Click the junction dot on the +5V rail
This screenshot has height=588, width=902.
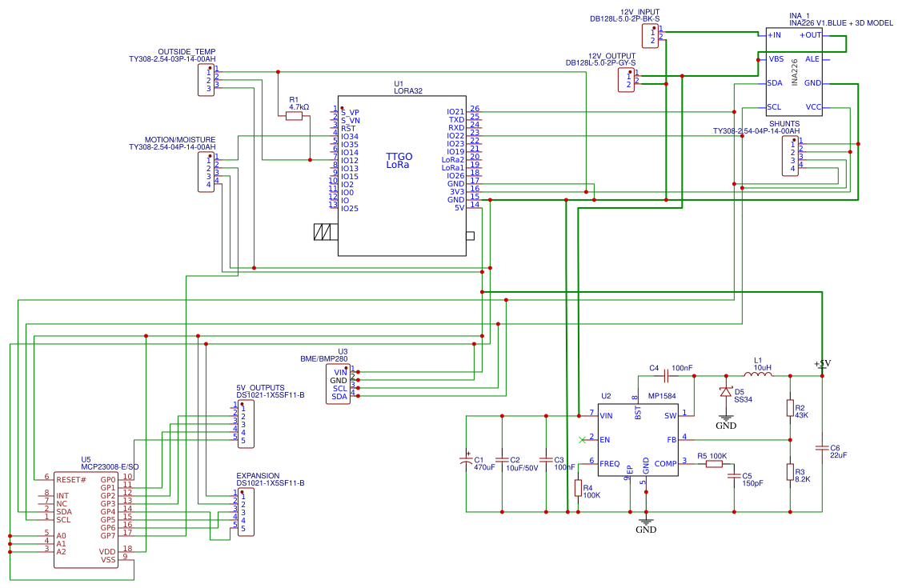tap(822, 376)
